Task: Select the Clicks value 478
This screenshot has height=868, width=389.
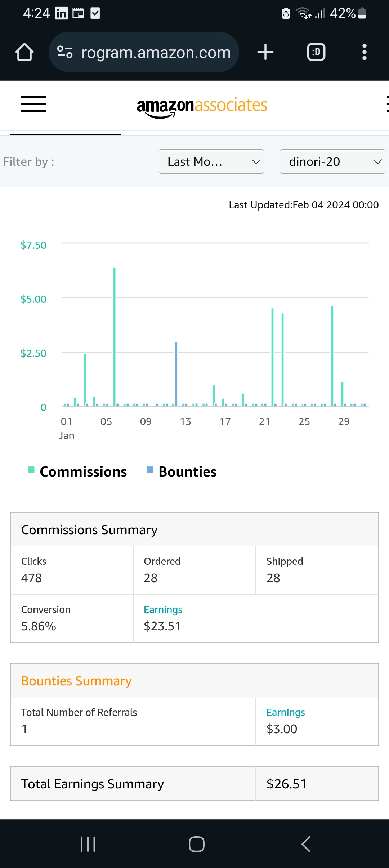Action: click(32, 578)
